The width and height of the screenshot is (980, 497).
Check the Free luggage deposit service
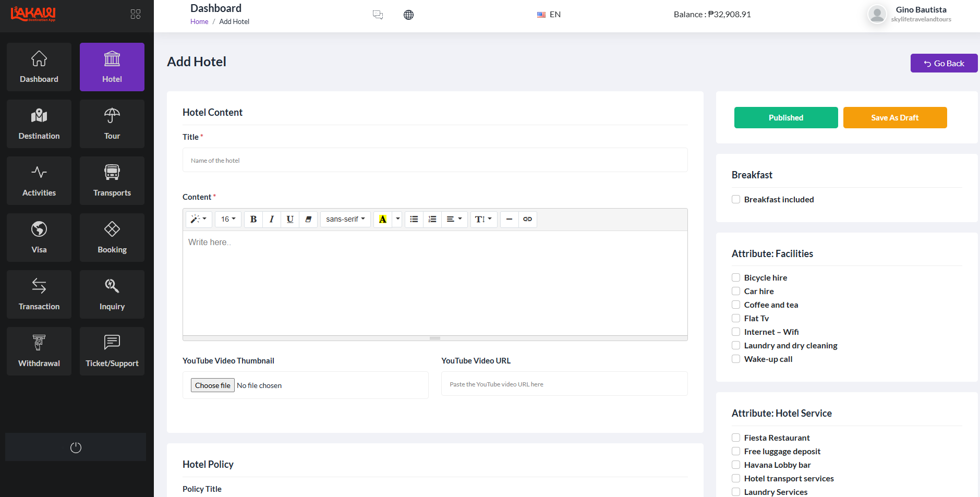736,451
